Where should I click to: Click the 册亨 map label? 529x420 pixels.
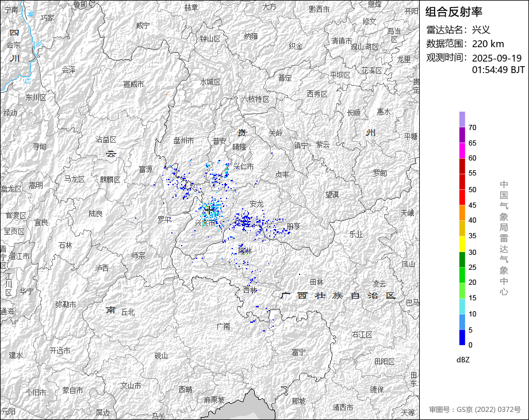pyautogui.click(x=293, y=226)
